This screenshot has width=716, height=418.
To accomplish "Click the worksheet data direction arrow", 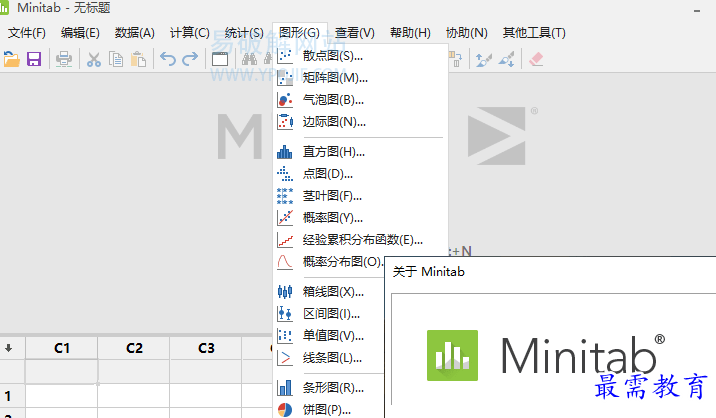I will pyautogui.click(x=9, y=348).
